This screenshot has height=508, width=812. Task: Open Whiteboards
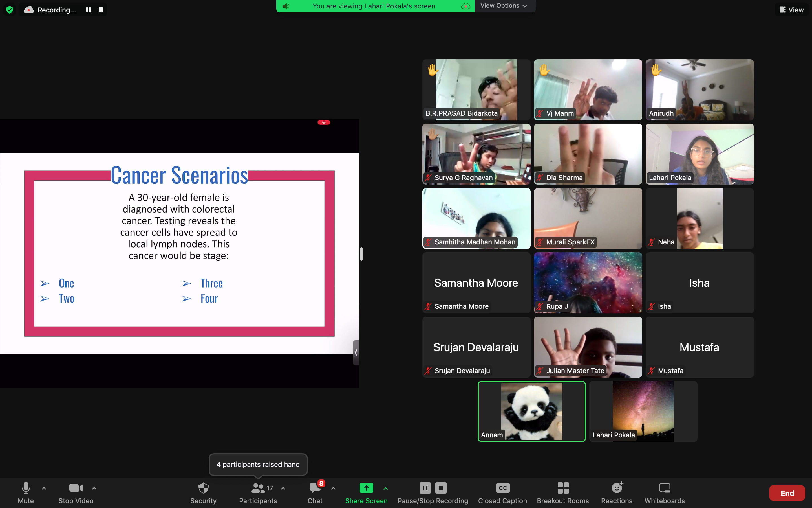[x=665, y=493]
